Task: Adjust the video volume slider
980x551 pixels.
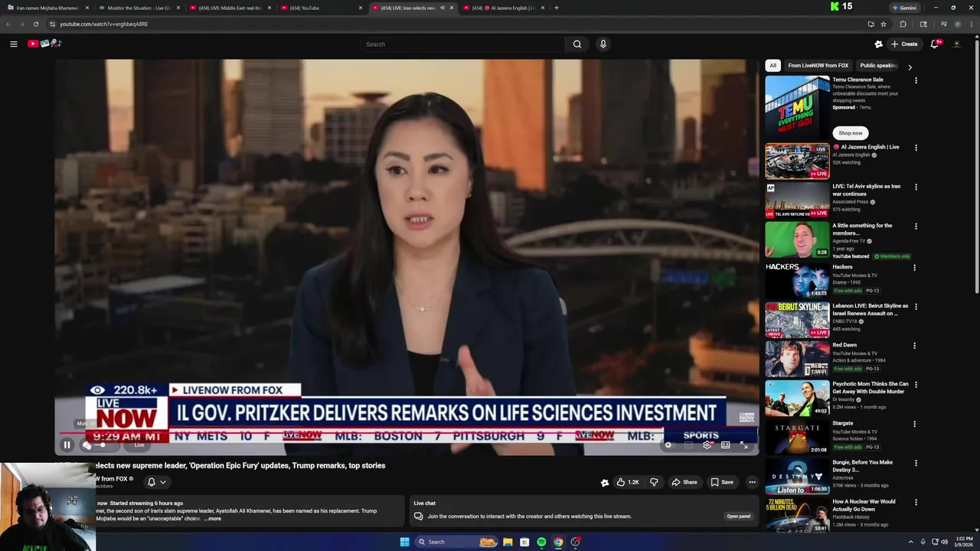Action: 103,445
